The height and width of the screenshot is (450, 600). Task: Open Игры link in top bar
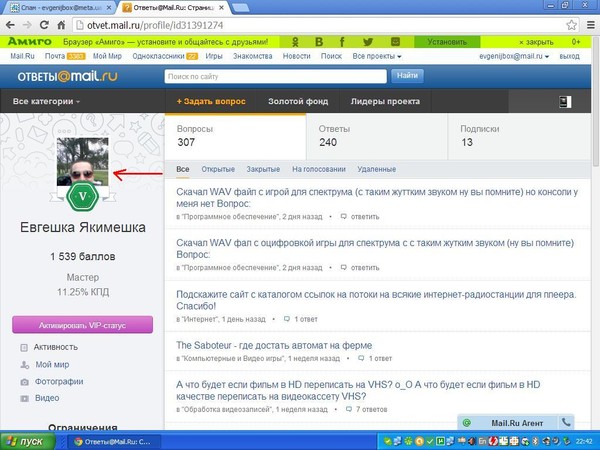click(214, 56)
